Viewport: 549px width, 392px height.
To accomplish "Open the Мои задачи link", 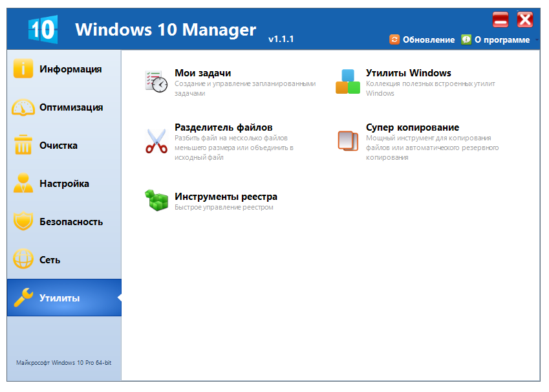I will 203,73.
